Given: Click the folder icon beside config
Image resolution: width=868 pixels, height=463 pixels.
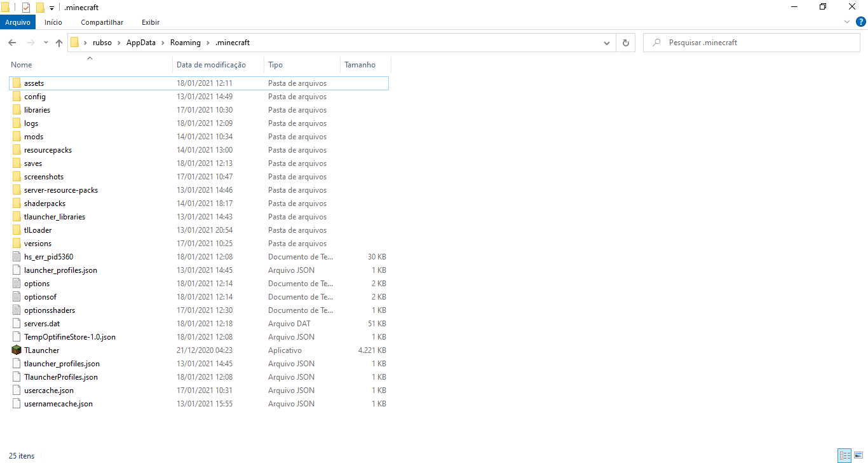Looking at the screenshot, I should pos(17,97).
